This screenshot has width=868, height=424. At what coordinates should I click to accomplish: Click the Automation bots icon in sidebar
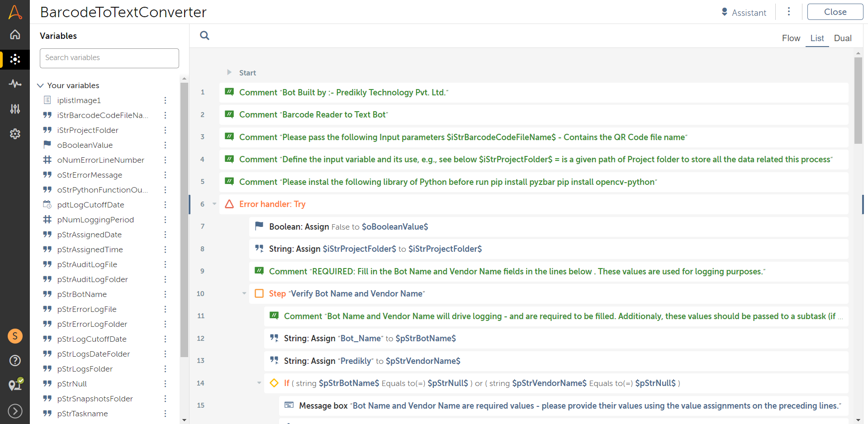click(15, 59)
